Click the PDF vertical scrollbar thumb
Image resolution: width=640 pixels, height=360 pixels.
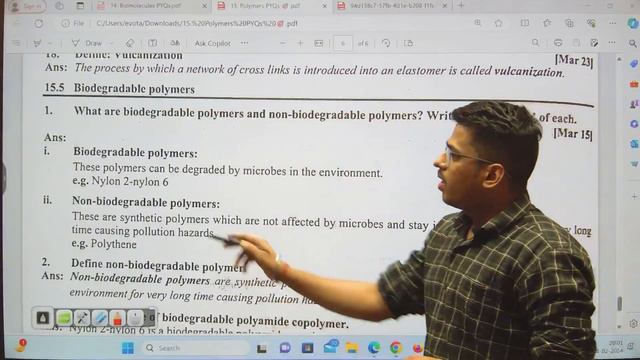click(620, 303)
